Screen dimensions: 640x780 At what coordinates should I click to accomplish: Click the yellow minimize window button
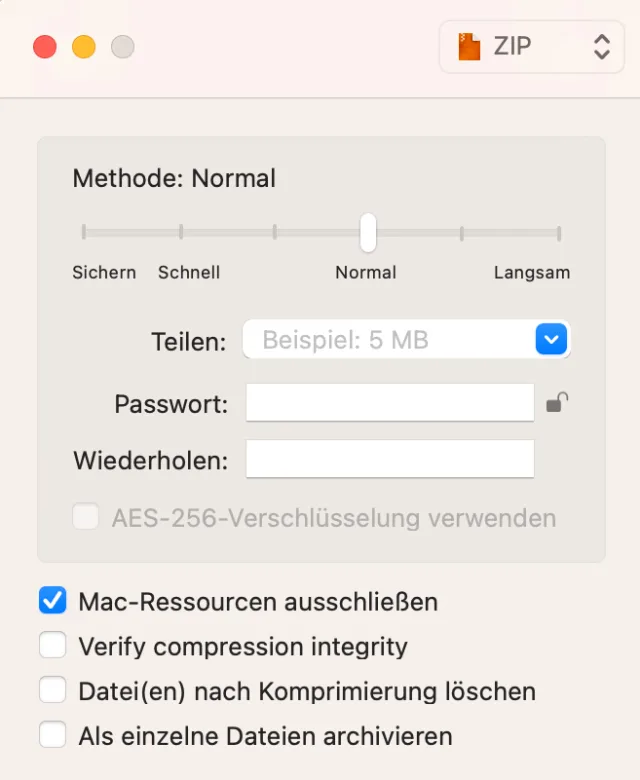[84, 46]
